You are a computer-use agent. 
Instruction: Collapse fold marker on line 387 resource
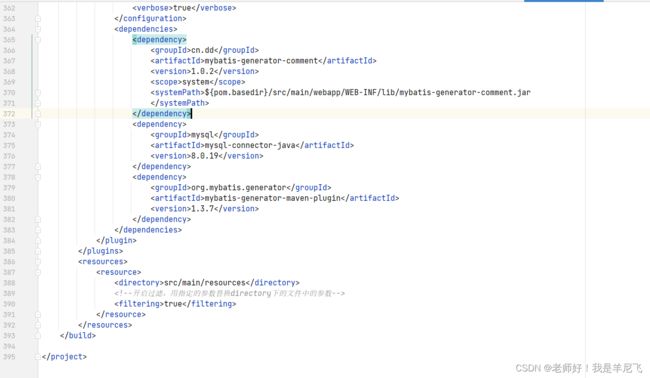[x=38, y=272]
